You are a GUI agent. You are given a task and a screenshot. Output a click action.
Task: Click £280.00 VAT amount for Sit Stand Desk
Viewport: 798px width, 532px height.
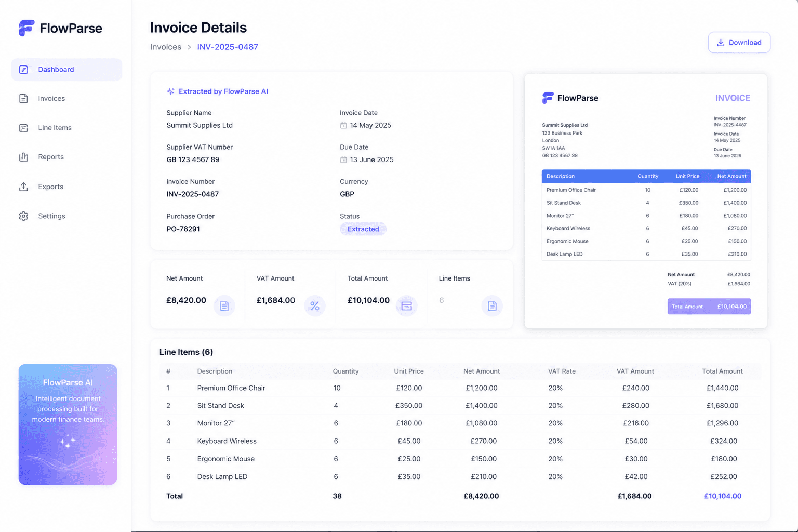click(x=636, y=406)
